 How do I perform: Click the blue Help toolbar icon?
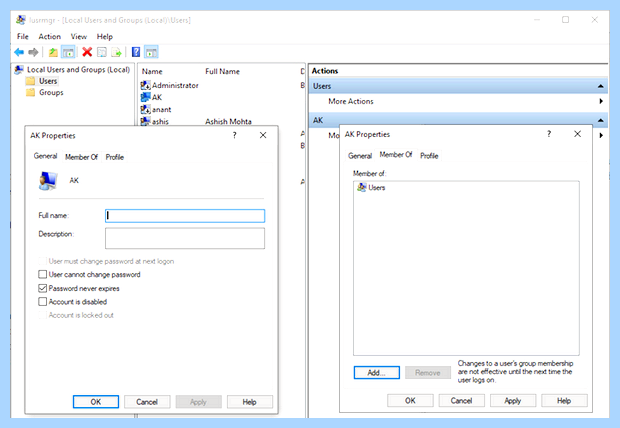(136, 52)
